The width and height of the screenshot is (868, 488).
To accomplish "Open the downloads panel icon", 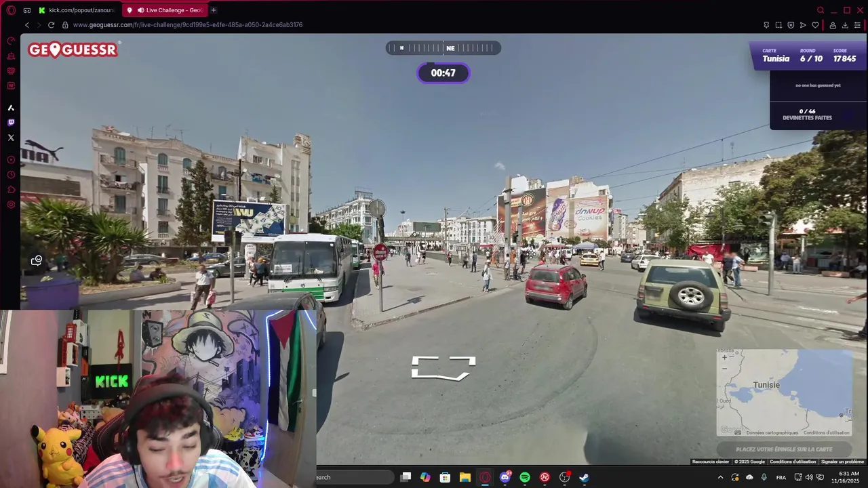I will (845, 25).
